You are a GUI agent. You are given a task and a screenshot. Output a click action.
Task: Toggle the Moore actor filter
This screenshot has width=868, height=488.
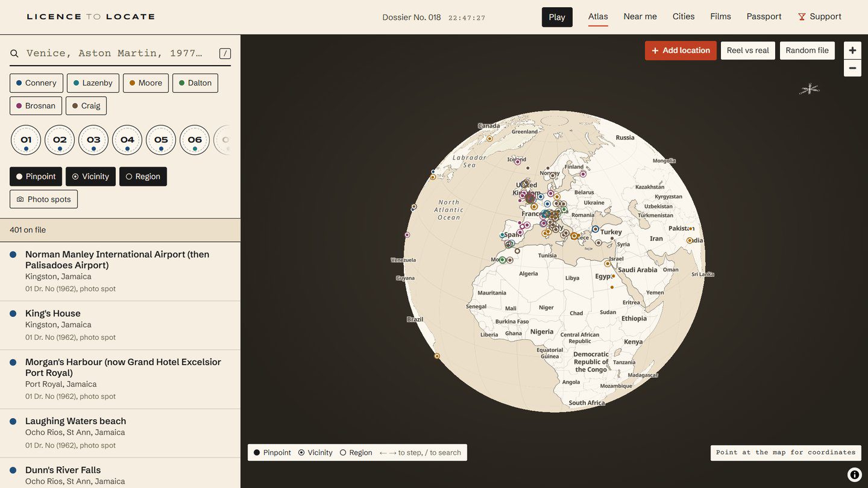(x=146, y=83)
